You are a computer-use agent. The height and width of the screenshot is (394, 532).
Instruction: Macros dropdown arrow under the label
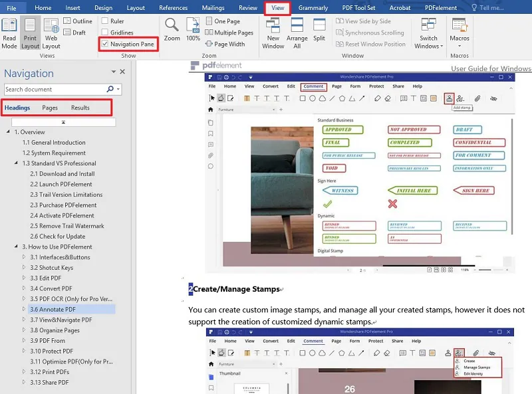click(x=460, y=46)
